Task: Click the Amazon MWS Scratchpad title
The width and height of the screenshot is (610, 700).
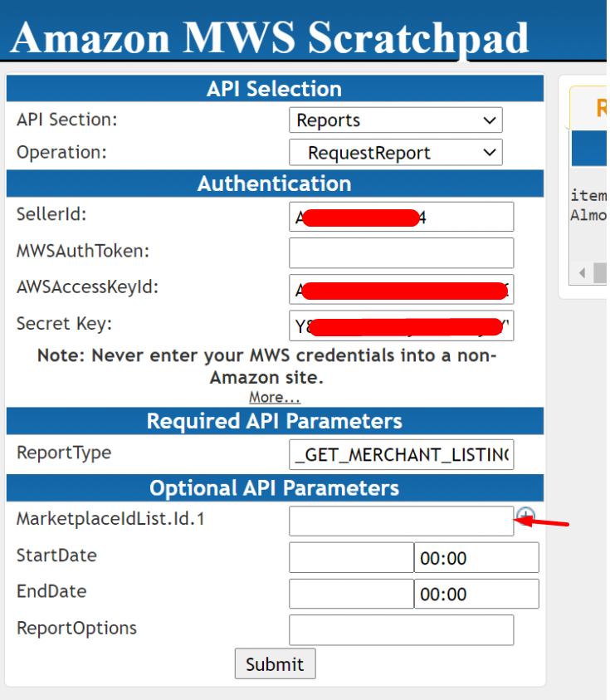Action: point(270,37)
